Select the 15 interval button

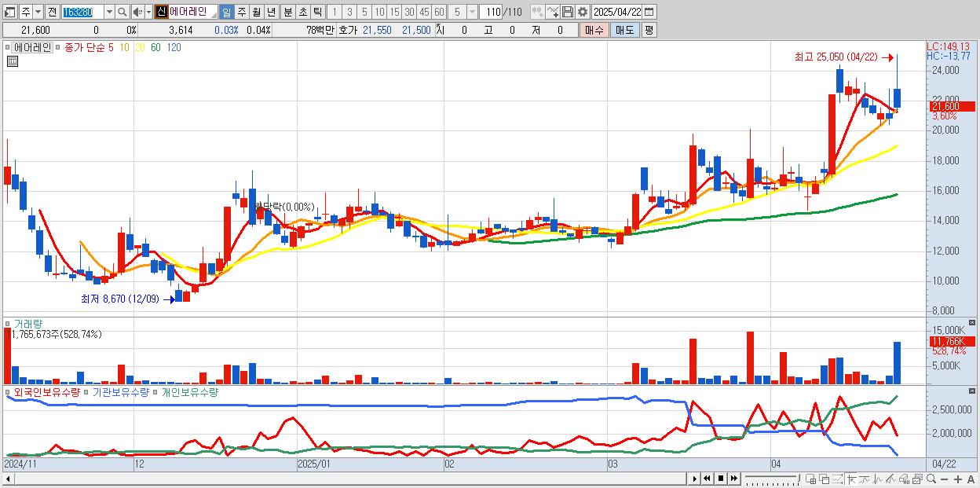click(394, 13)
